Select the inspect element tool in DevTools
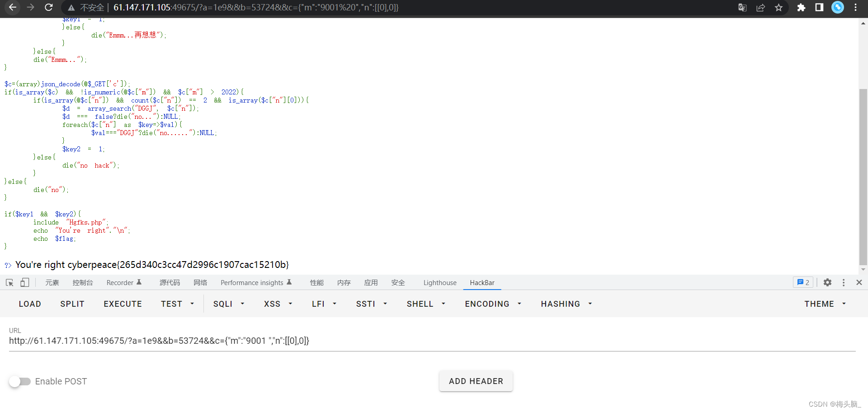 coord(9,282)
